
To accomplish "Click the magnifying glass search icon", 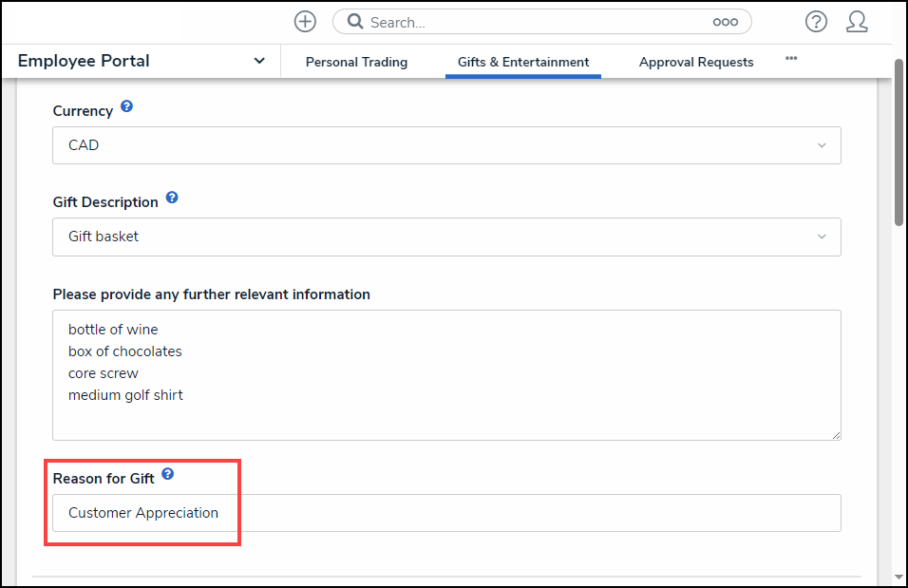I will 355,22.
